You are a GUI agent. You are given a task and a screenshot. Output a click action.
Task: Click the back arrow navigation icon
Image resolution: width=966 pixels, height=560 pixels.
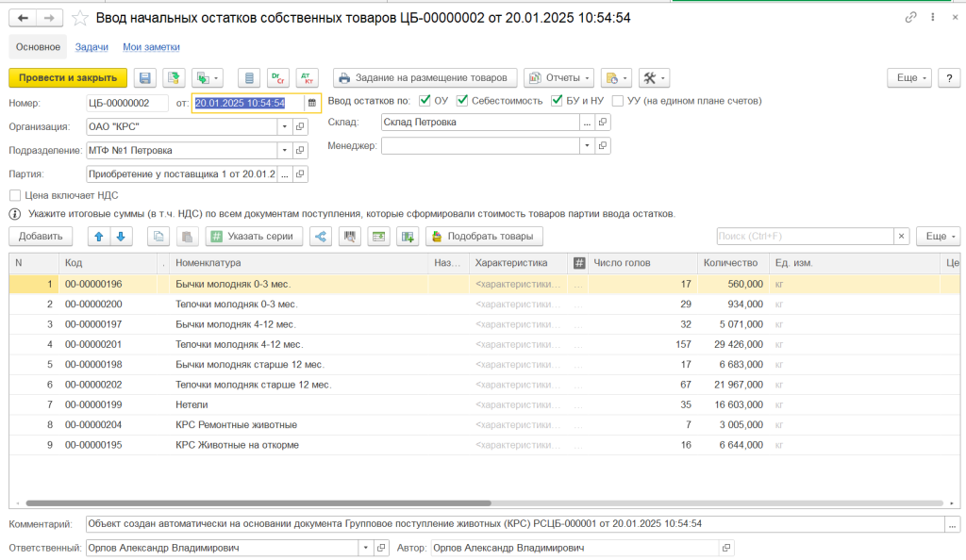click(x=23, y=19)
